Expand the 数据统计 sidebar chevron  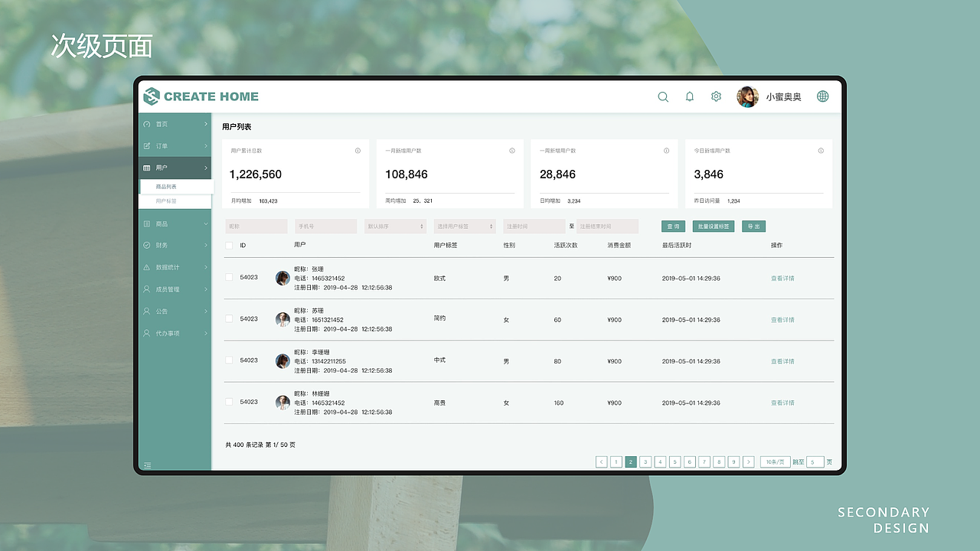click(x=205, y=267)
